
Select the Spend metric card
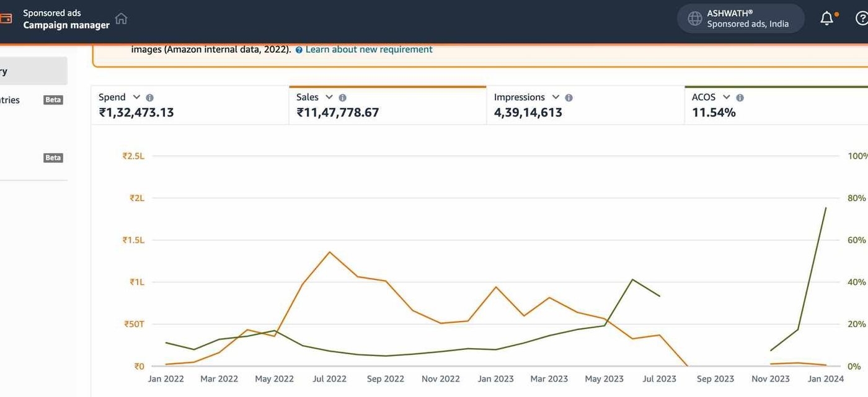click(190, 105)
